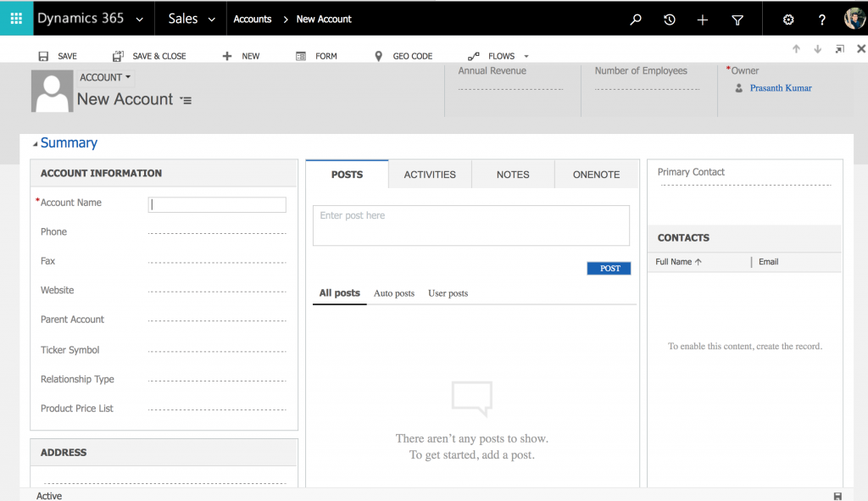Open the global Search icon

click(x=635, y=18)
